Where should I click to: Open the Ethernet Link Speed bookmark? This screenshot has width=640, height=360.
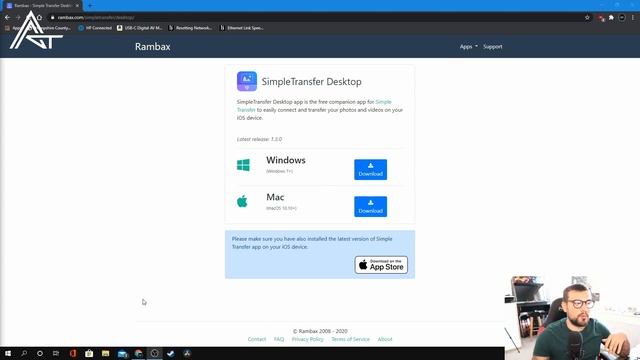pyautogui.click(x=242, y=28)
